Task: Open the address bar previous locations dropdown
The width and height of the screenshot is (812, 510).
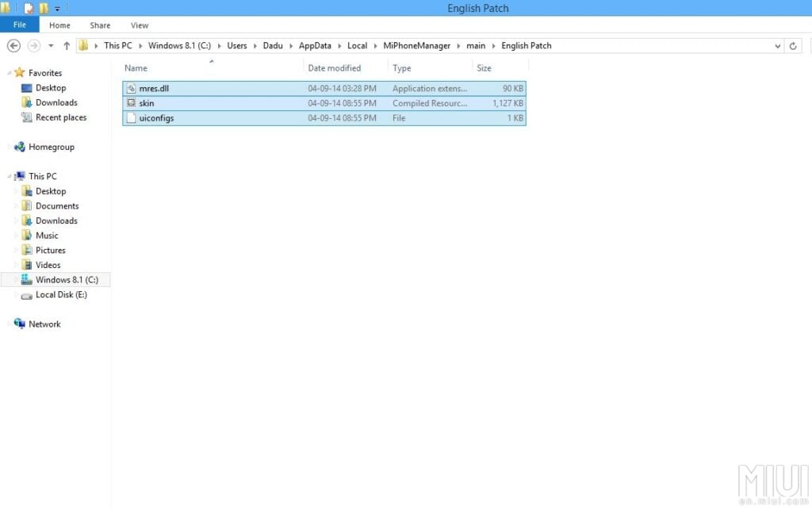Action: click(x=777, y=45)
